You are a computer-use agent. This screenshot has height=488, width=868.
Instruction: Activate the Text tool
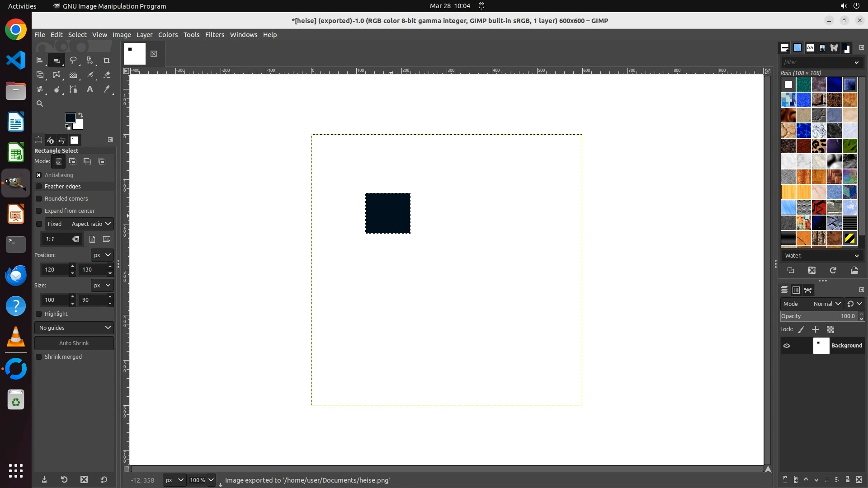point(90,89)
